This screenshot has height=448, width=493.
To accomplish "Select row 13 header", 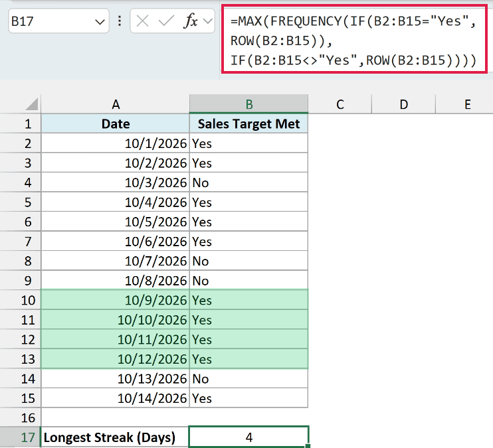I will [x=21, y=359].
